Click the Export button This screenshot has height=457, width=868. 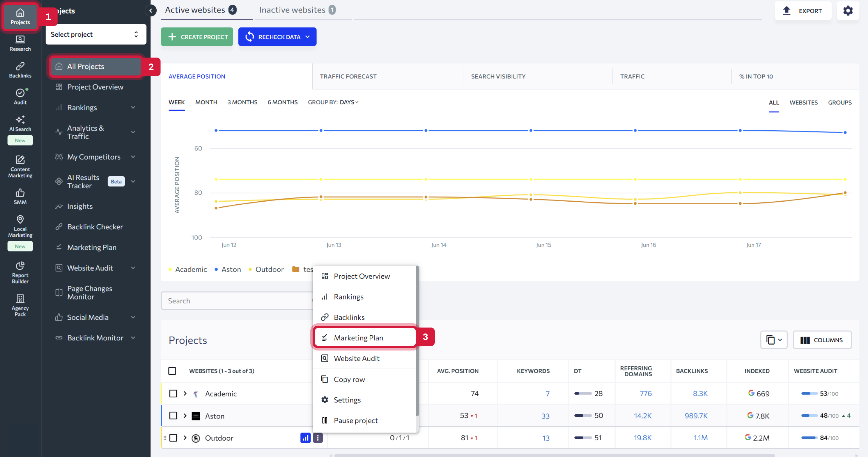803,11
